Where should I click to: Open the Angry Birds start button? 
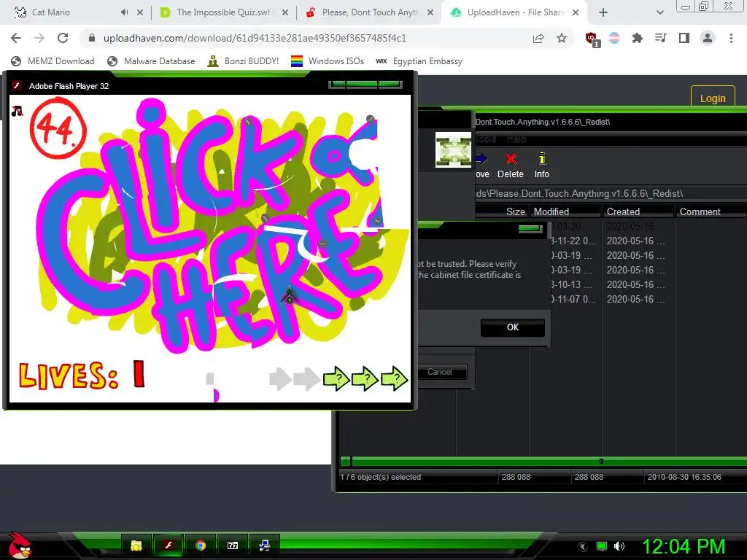pyautogui.click(x=20, y=545)
